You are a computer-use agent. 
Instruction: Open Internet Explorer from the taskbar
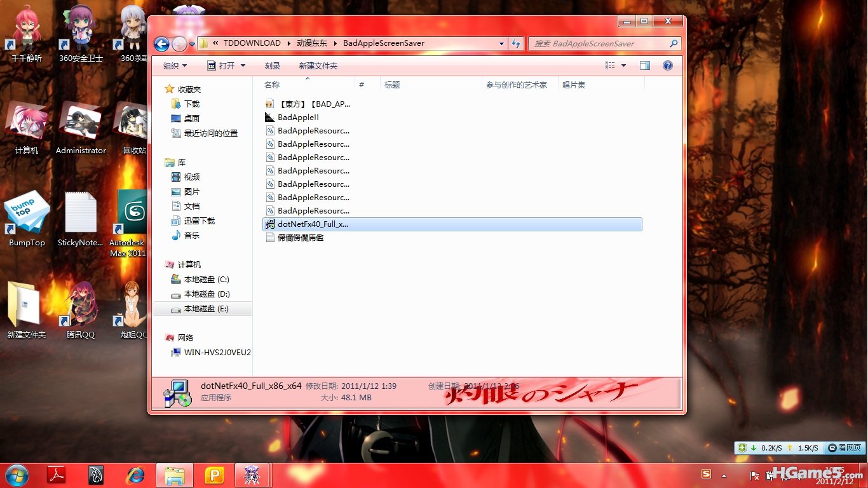(135, 475)
